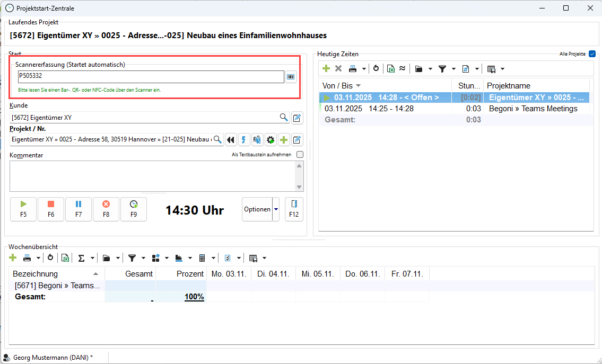Open the sum dropdown in Wochenübersicht
602x364 pixels.
pyautogui.click(x=92, y=258)
